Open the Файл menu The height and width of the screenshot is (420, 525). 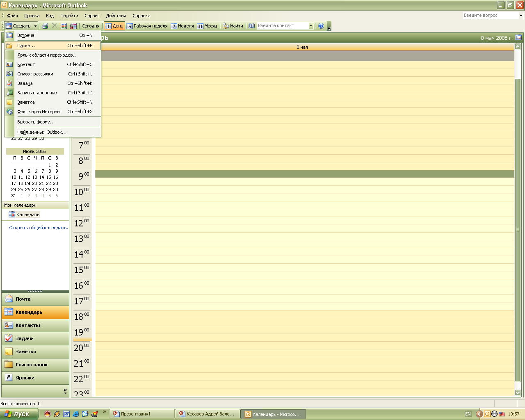coord(12,16)
